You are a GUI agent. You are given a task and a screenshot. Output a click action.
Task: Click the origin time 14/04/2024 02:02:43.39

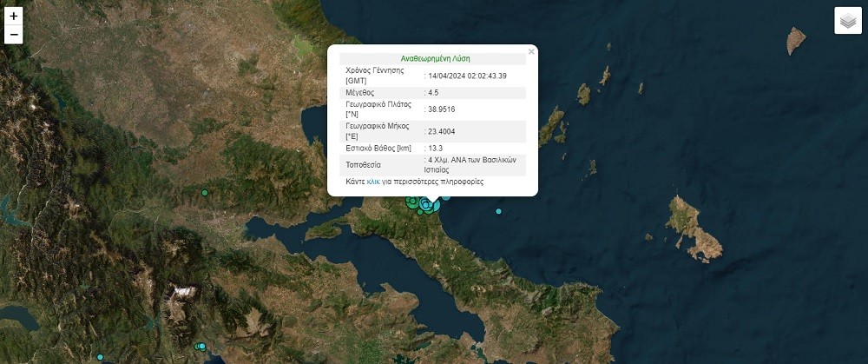point(468,76)
